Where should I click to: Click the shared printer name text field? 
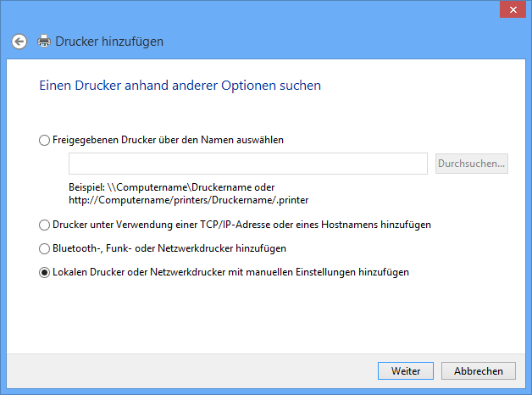pyautogui.click(x=248, y=164)
